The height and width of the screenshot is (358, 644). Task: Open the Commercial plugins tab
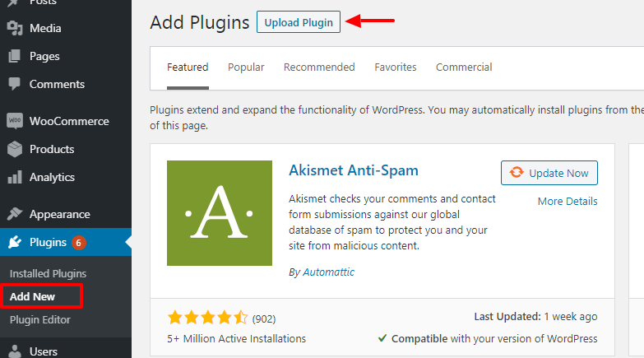pyautogui.click(x=464, y=67)
